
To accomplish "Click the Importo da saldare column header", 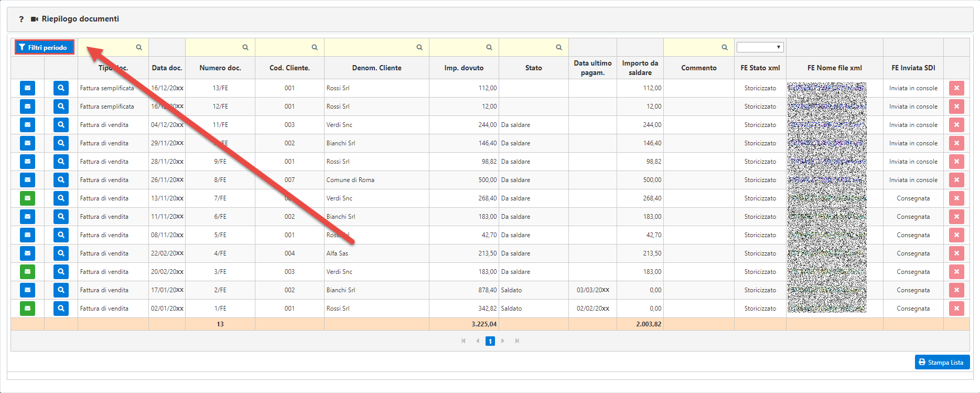I will tap(640, 68).
